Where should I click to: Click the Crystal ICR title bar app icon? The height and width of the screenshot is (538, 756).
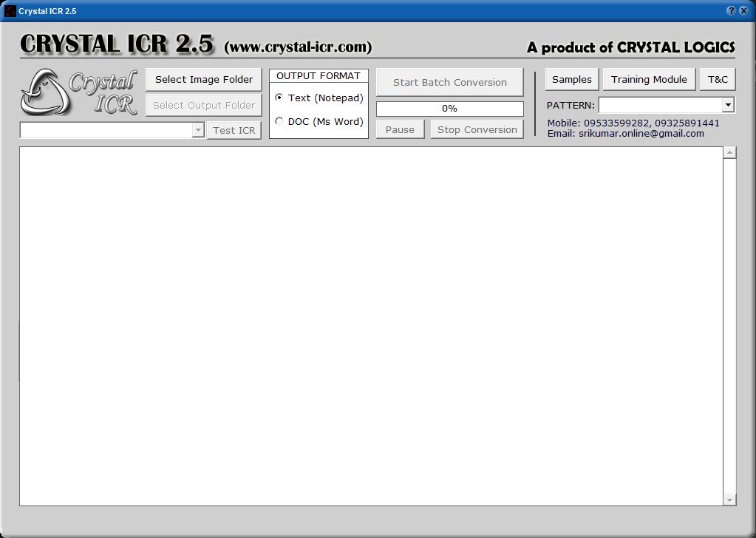[10, 10]
